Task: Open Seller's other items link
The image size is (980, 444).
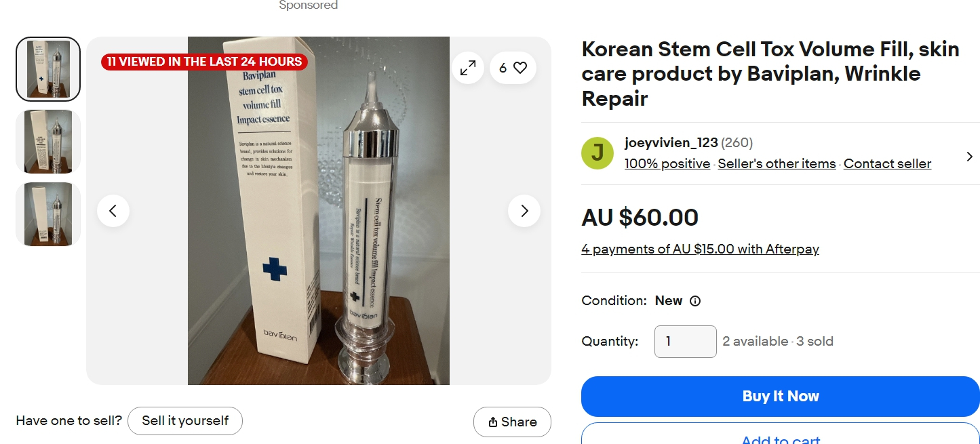Action: [777, 163]
